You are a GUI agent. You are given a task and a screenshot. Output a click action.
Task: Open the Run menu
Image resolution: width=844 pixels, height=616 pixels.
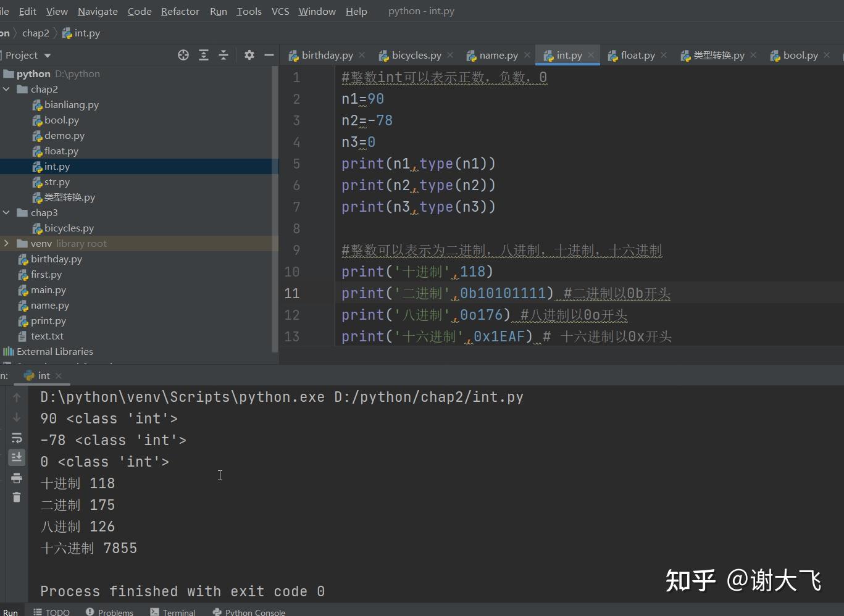click(x=219, y=11)
